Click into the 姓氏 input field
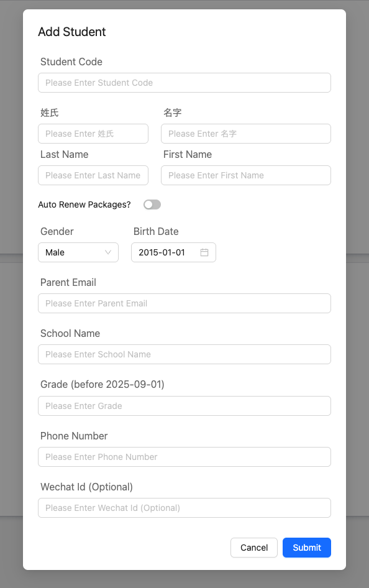The width and height of the screenshot is (369, 588). 93,134
